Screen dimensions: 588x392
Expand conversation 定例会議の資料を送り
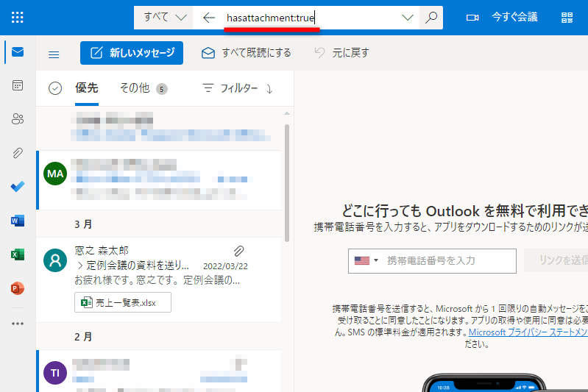80,266
